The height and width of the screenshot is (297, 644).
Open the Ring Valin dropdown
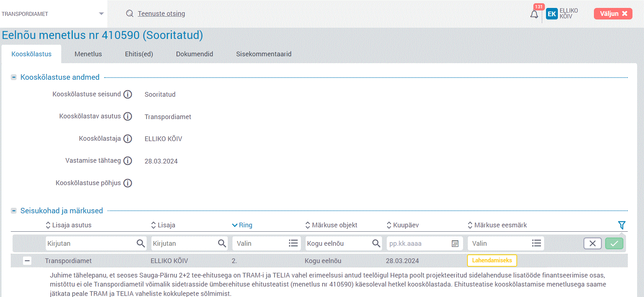[266, 243]
